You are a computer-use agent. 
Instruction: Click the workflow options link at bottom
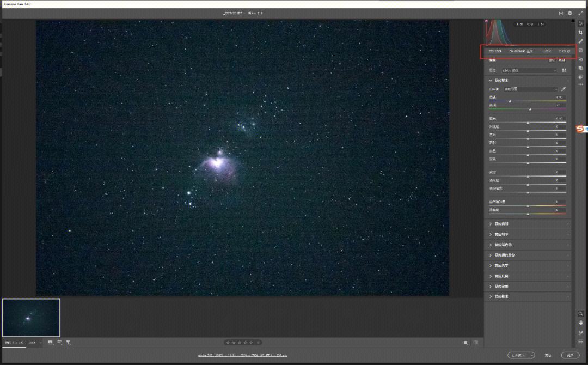point(242,355)
